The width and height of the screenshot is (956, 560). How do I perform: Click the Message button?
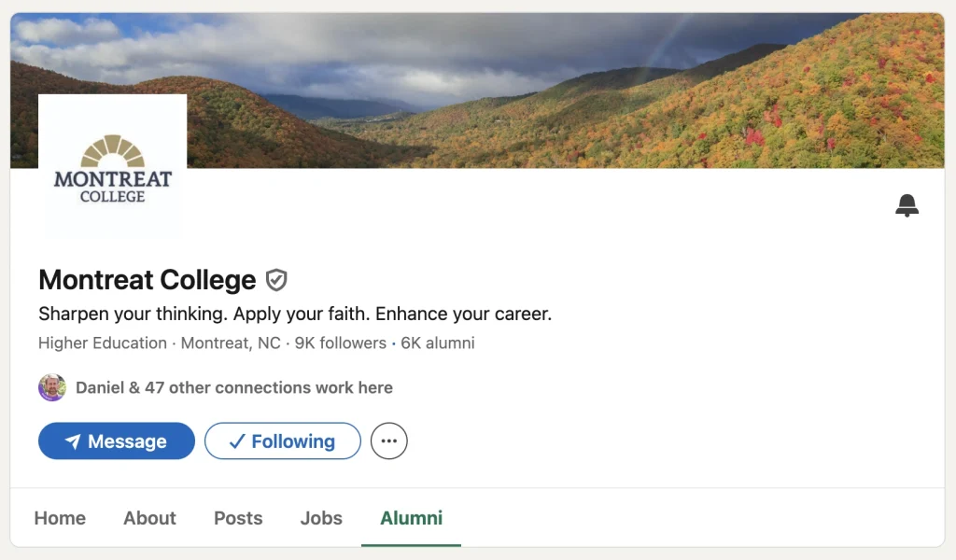[x=116, y=441]
